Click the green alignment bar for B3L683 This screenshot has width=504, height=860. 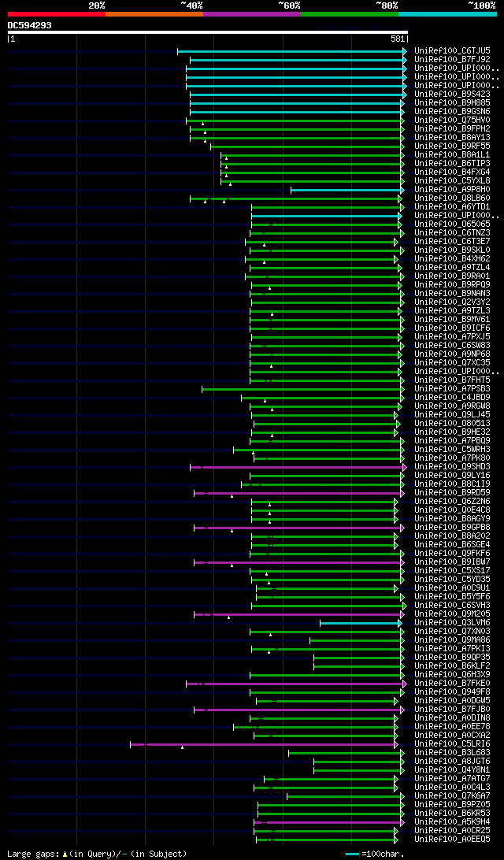pos(346,753)
